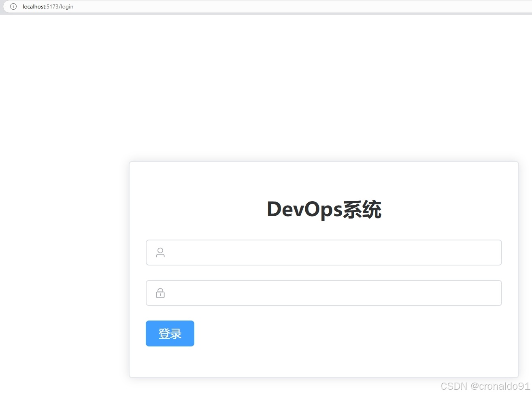Click the user avatar icon in username field
532x395 pixels.
[x=160, y=253]
